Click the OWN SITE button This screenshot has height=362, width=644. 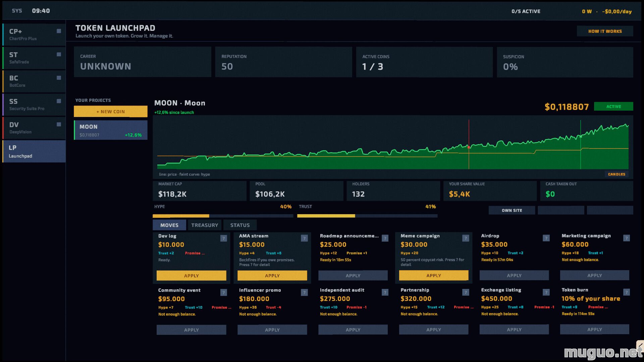512,210
